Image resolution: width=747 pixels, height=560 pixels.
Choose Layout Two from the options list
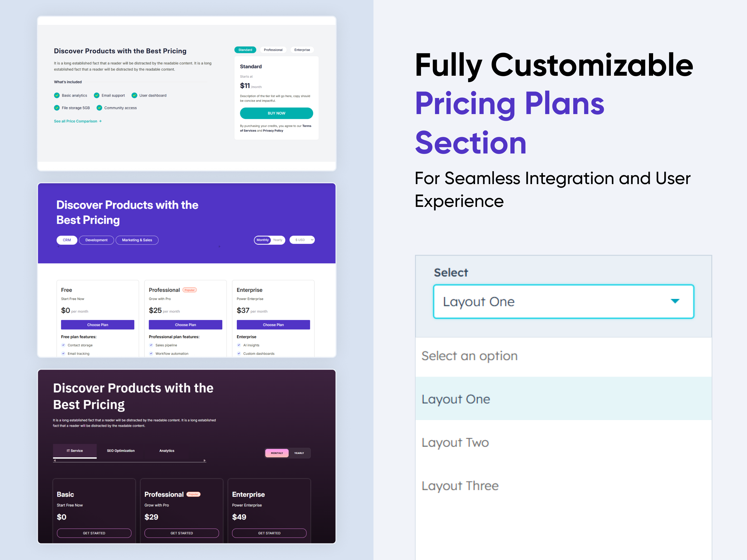pyautogui.click(x=455, y=442)
